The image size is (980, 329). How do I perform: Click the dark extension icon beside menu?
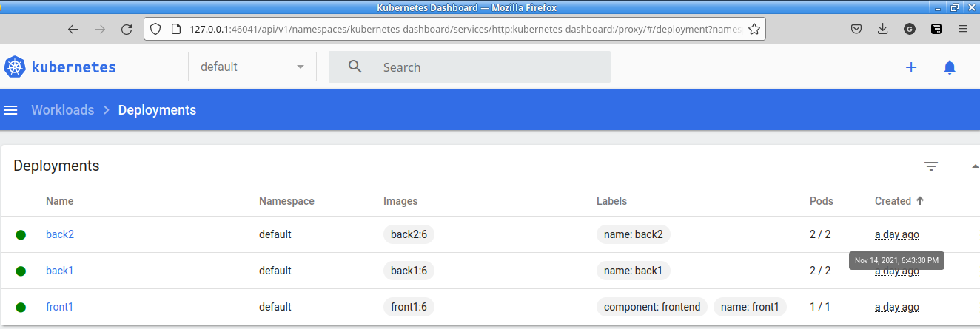(x=936, y=30)
